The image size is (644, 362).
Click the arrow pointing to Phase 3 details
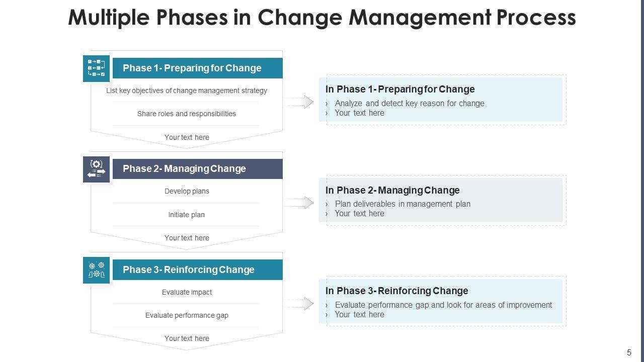[x=300, y=303]
